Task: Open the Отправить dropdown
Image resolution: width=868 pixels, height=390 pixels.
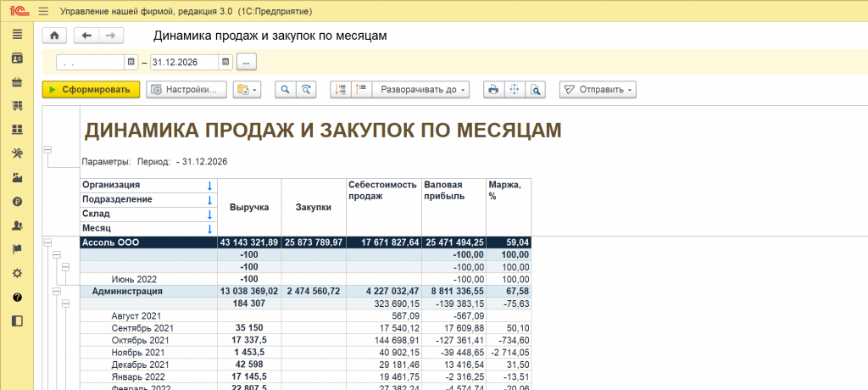Action: tap(598, 89)
